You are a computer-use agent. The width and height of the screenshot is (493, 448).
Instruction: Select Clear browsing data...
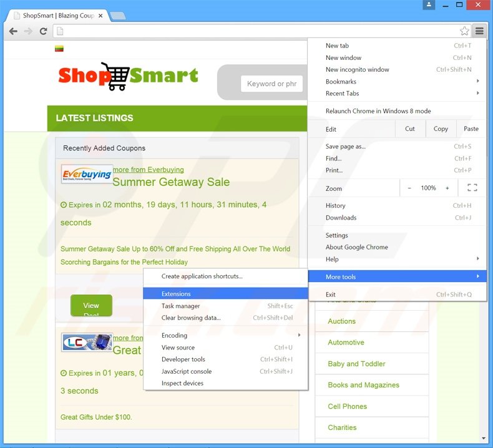[225, 318]
